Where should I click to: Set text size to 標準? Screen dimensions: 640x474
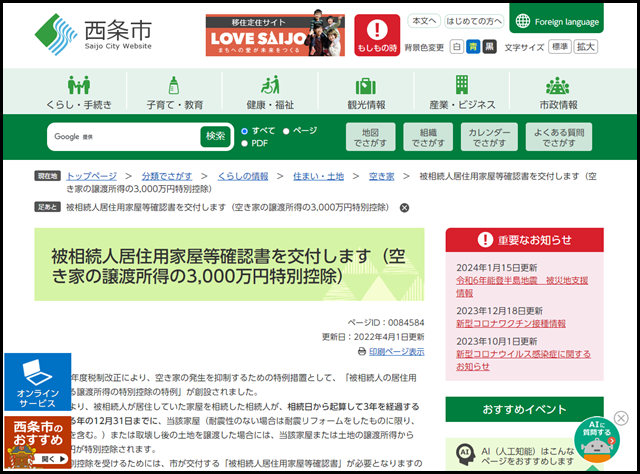pos(560,47)
